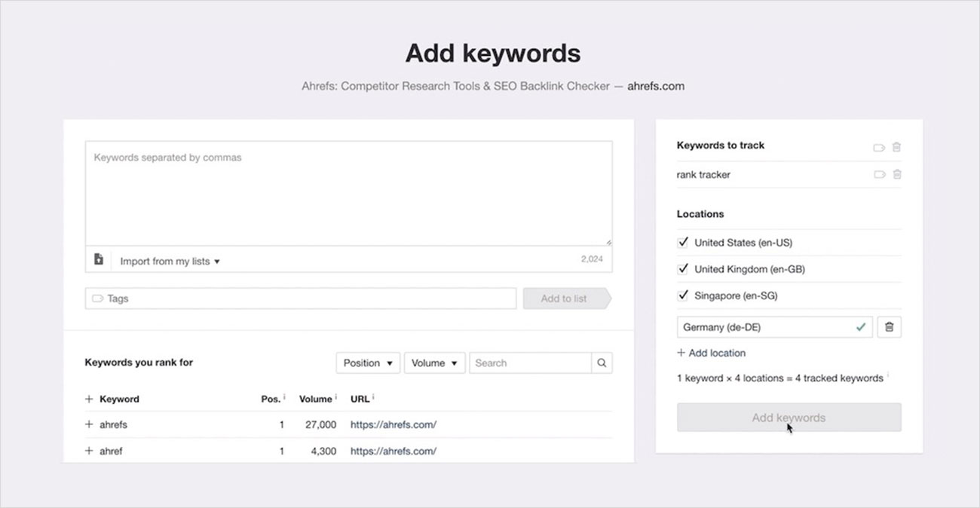Click the 'Pos.' column header
980x508 pixels.
(x=271, y=399)
